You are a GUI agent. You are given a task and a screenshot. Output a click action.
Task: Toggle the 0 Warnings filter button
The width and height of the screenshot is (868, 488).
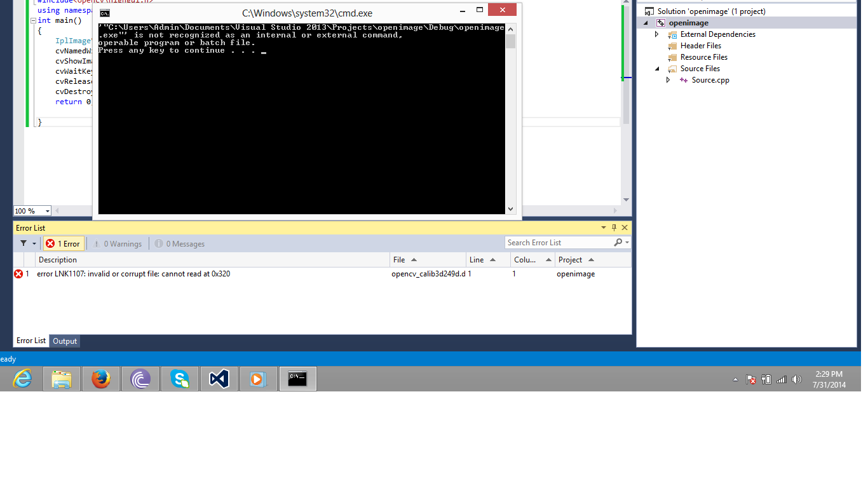(117, 243)
